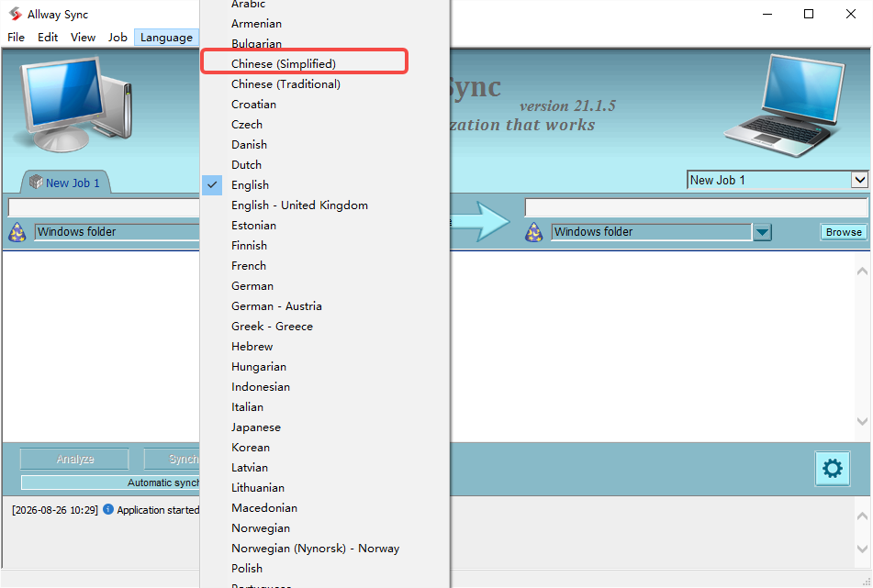
Task: Open the File menu
Action: tap(16, 38)
